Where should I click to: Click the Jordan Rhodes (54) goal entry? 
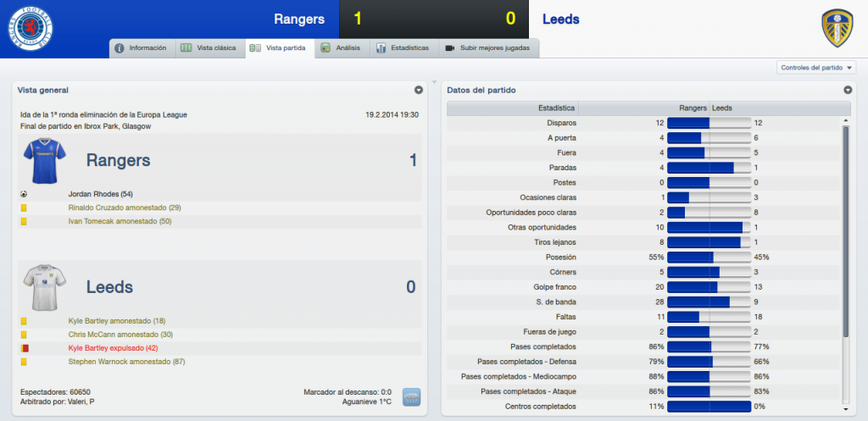coord(100,194)
